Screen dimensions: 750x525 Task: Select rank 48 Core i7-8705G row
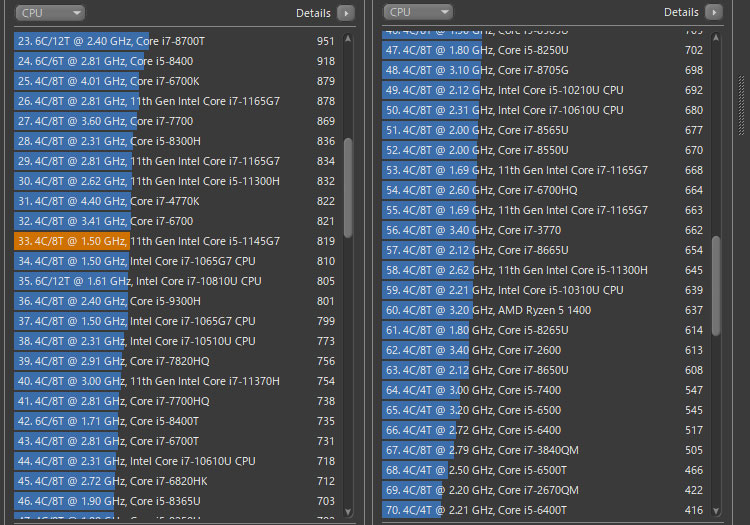(x=543, y=70)
